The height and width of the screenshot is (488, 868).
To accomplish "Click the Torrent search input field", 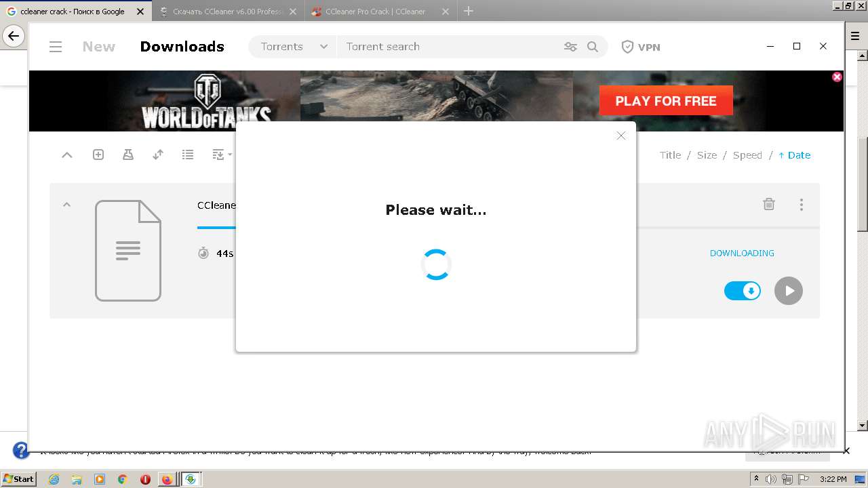I will click(448, 47).
